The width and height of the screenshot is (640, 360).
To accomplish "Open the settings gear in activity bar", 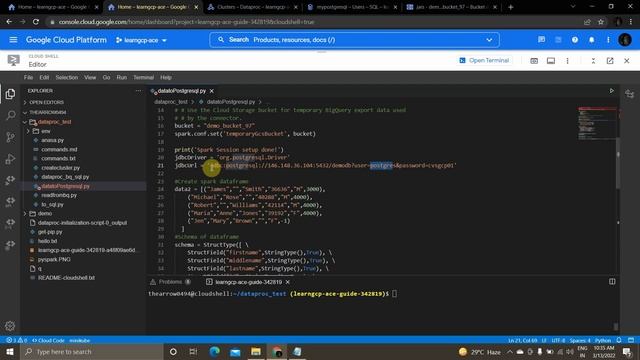I will (x=10, y=326).
